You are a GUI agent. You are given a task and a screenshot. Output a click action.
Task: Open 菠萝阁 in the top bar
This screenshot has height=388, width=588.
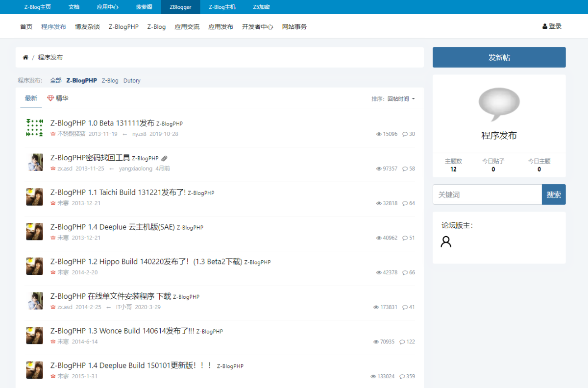click(x=144, y=7)
